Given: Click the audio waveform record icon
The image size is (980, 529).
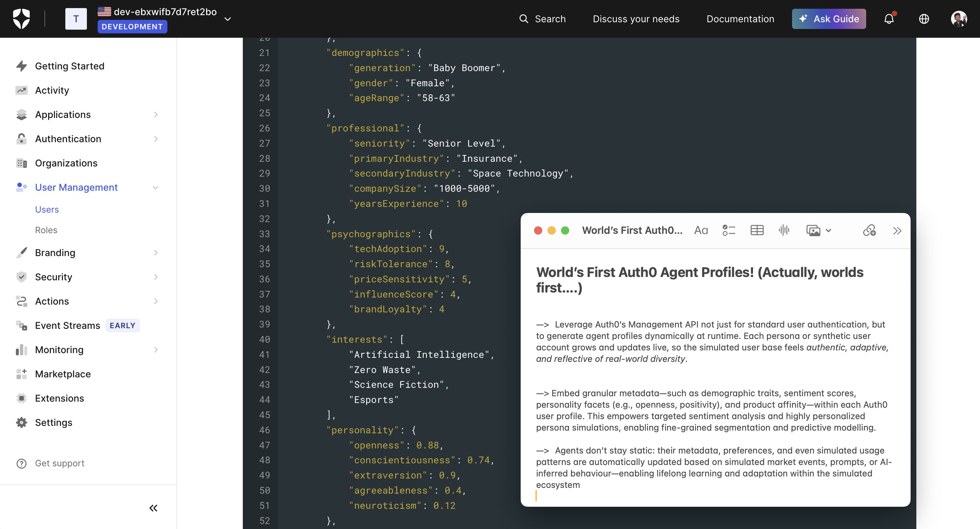Looking at the screenshot, I should pyautogui.click(x=784, y=230).
